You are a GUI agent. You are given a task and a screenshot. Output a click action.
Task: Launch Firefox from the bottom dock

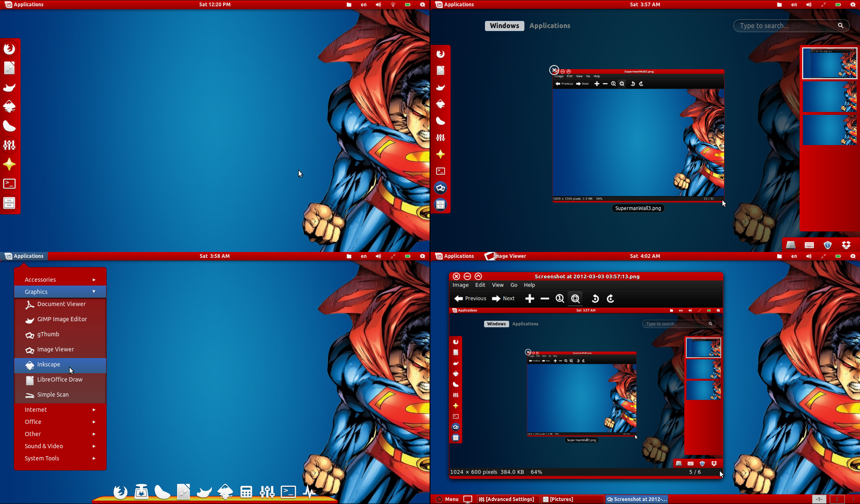[x=120, y=491]
